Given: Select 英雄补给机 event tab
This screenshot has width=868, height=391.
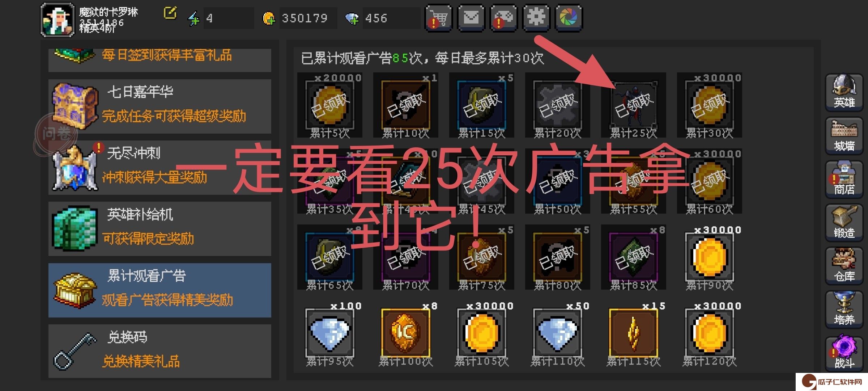Looking at the screenshot, I should point(160,229).
